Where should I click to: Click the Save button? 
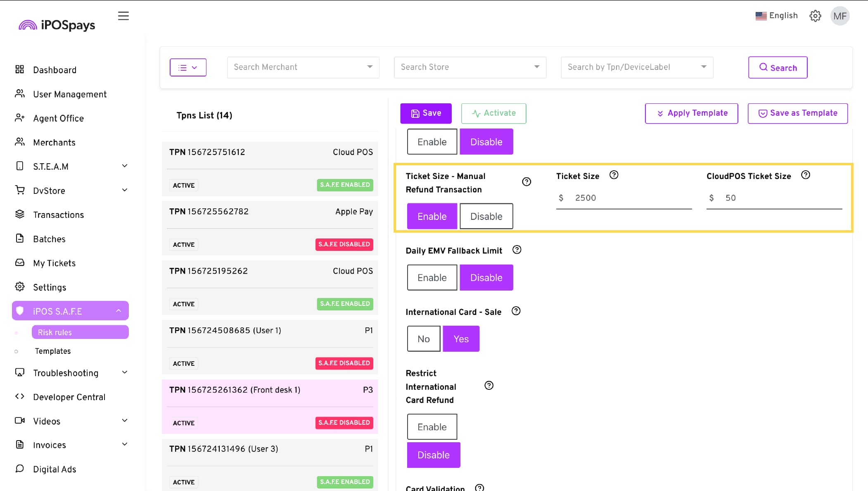point(426,113)
